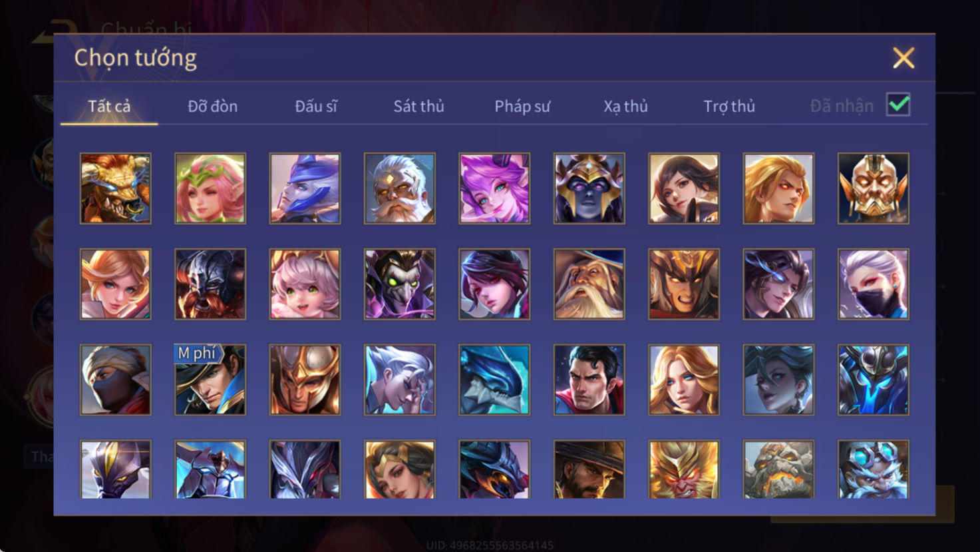Viewport: 980px width, 552px height.
Task: Pick the golden monkey king hero
Action: (684, 469)
